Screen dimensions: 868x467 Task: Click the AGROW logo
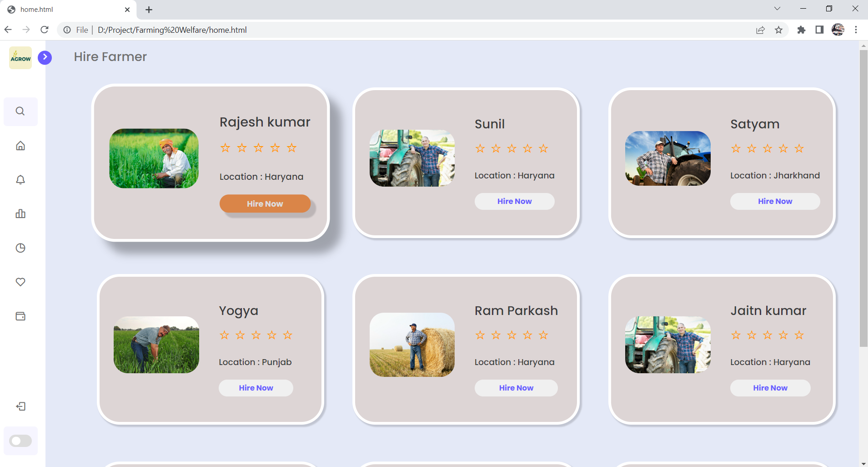pos(20,57)
